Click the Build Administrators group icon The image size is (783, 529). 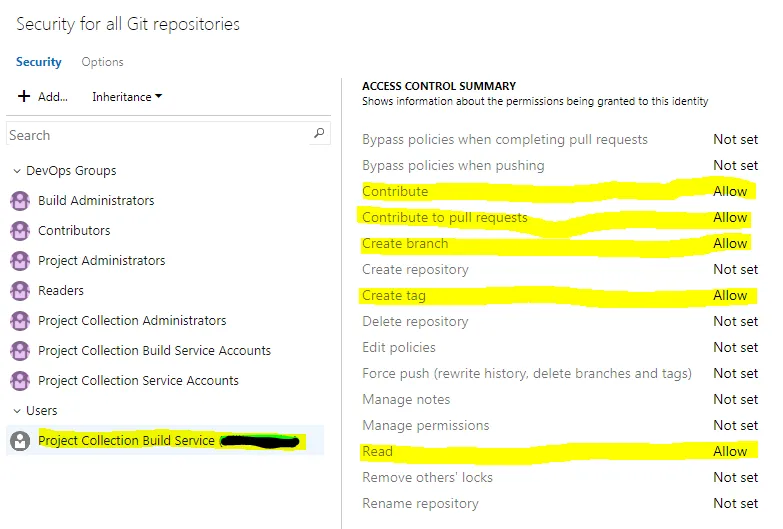[20, 201]
